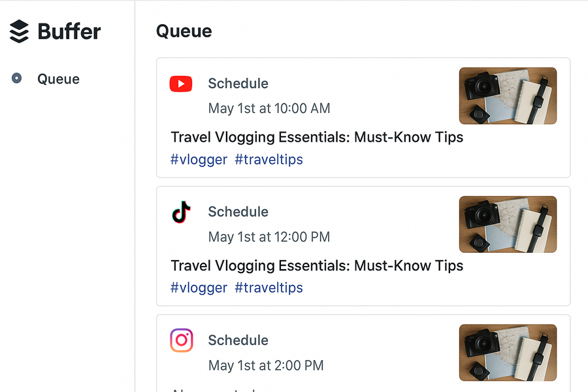Select the May 1st at 12:00 PM time

(x=269, y=237)
